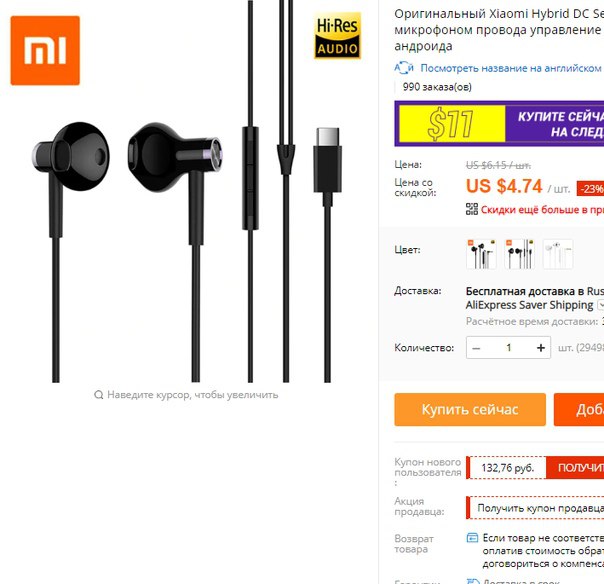The height and width of the screenshot is (584, 604).
Task: Select the first black earphones color option
Action: [481, 254]
